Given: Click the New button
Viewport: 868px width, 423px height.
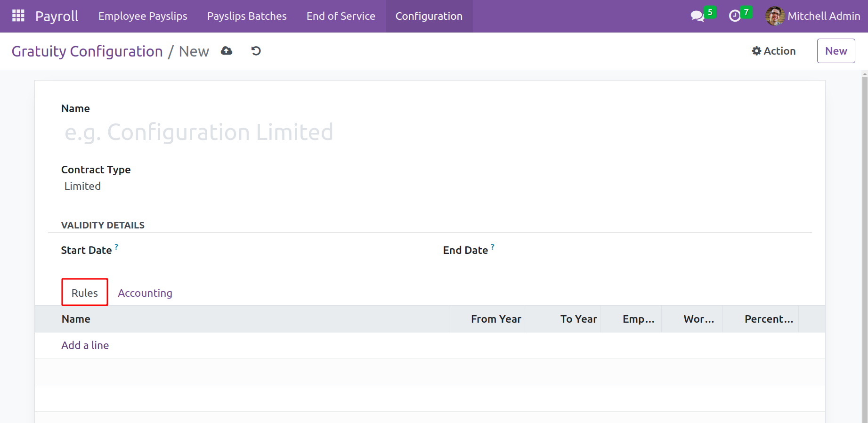Looking at the screenshot, I should [836, 51].
